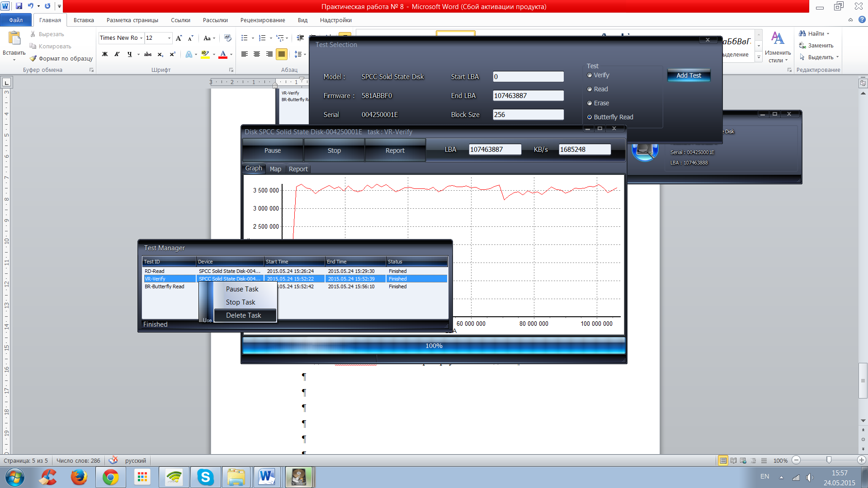
Task: Open Word Help question mark icon
Action: click(862, 20)
